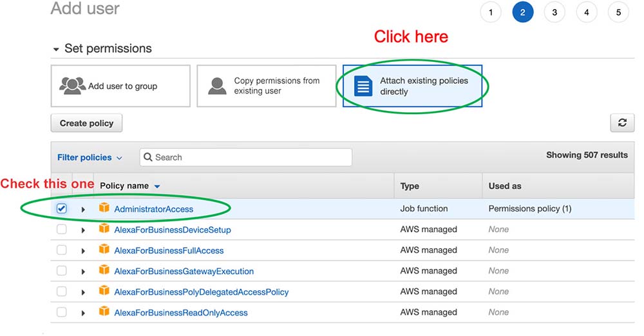Focus the policy Search input field
This screenshot has height=336, width=644.
251,157
